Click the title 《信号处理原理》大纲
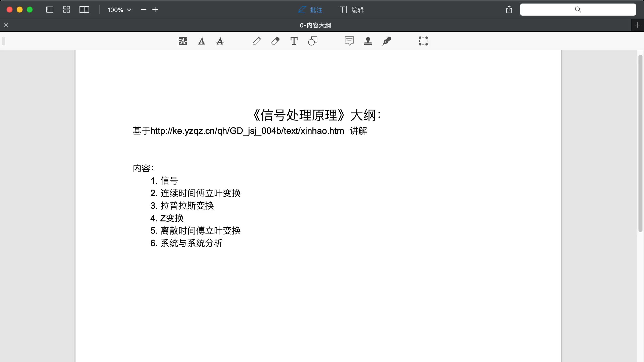Screen dimensions: 644x362 click(317, 115)
